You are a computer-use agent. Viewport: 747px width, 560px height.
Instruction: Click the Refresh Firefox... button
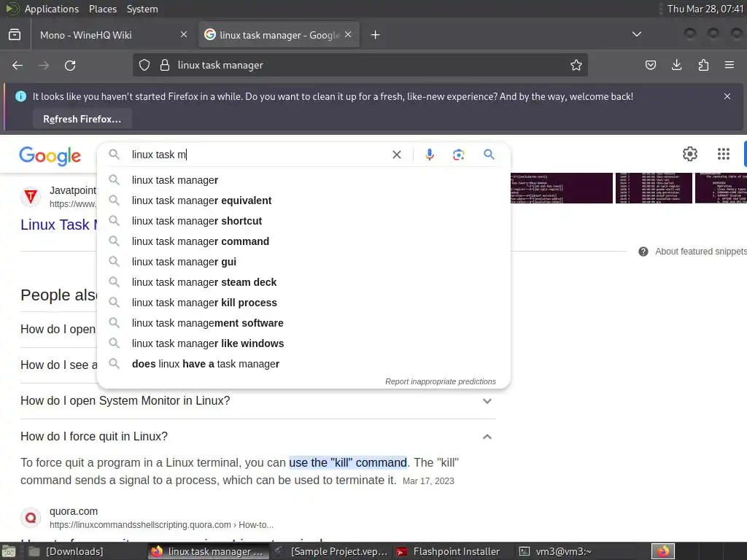82,119
